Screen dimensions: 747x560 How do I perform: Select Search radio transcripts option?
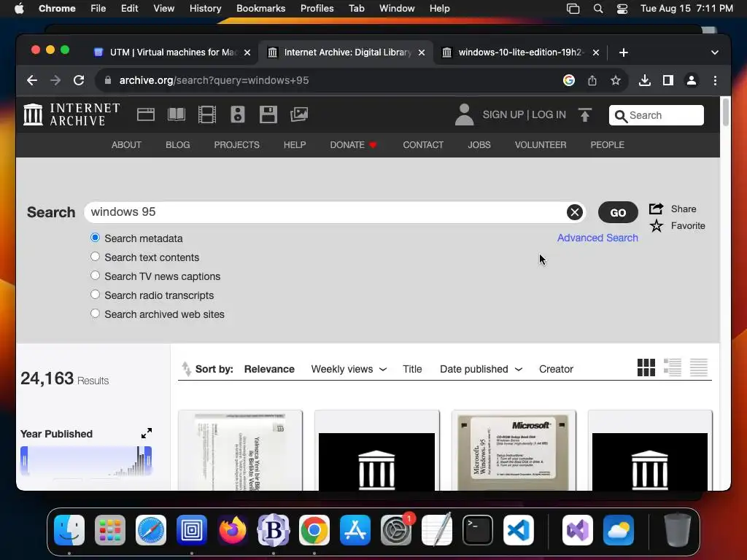(x=96, y=295)
